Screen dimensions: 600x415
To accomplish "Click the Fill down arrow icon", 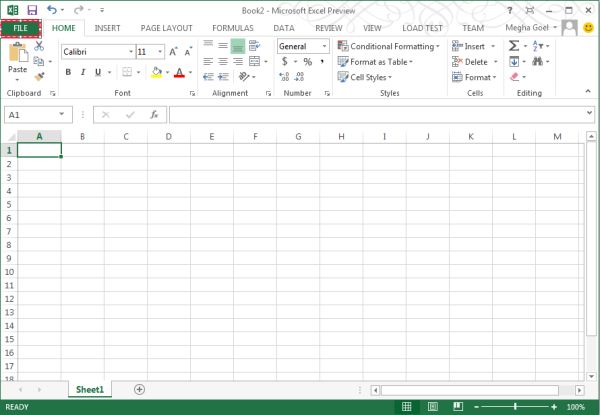I will tap(514, 61).
